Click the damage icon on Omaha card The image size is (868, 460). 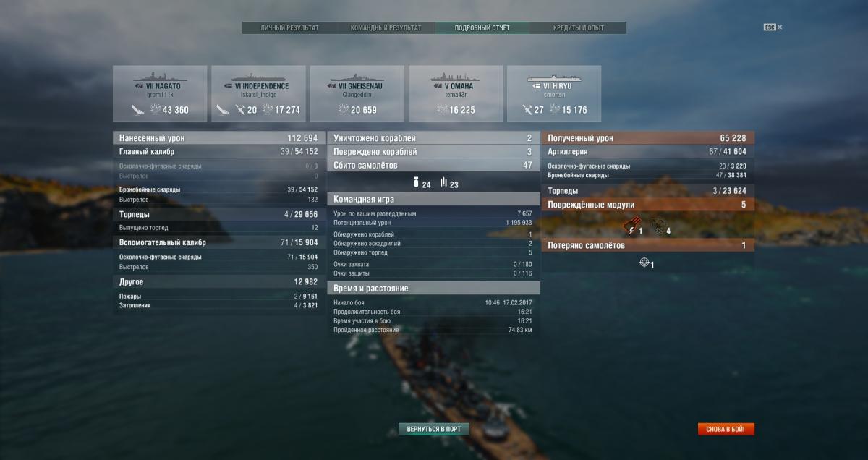tap(442, 110)
